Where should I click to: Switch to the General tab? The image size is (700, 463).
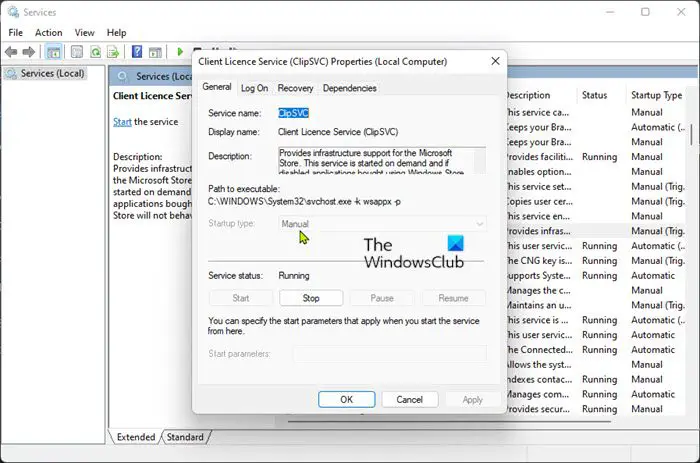coord(217,87)
